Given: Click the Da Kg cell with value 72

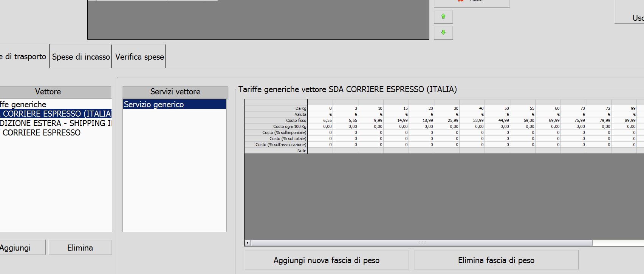Looking at the screenshot, I should point(599,108).
